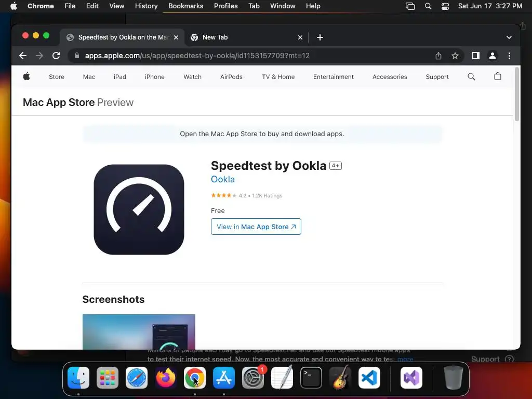Screen dimensions: 532x399
Task: Open a new tab with plus button
Action: pyautogui.click(x=320, y=37)
